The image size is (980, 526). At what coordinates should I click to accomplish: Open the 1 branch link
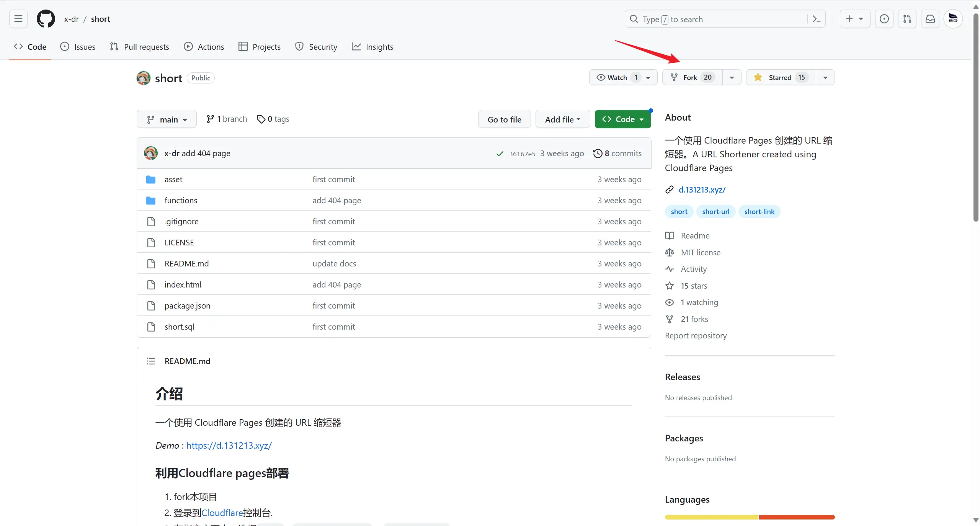(227, 119)
